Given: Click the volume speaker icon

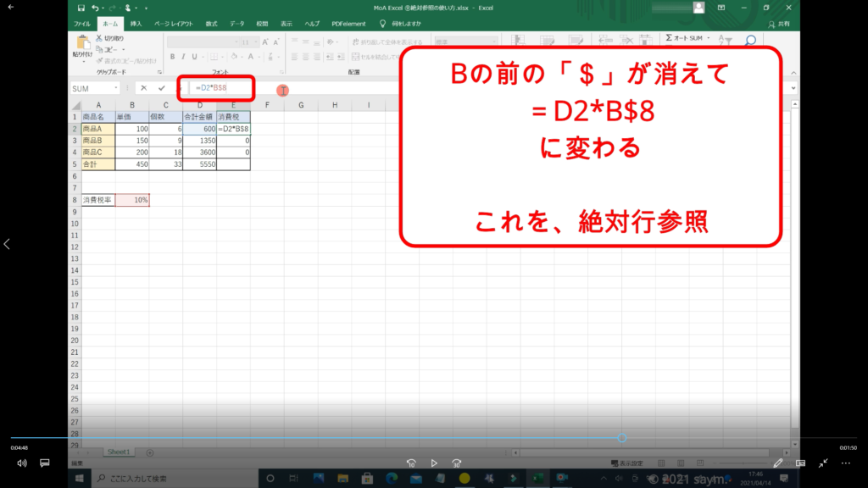Looking at the screenshot, I should (x=21, y=463).
